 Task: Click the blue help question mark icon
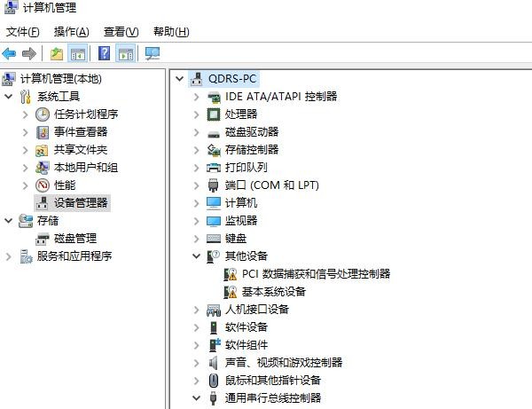pos(104,53)
